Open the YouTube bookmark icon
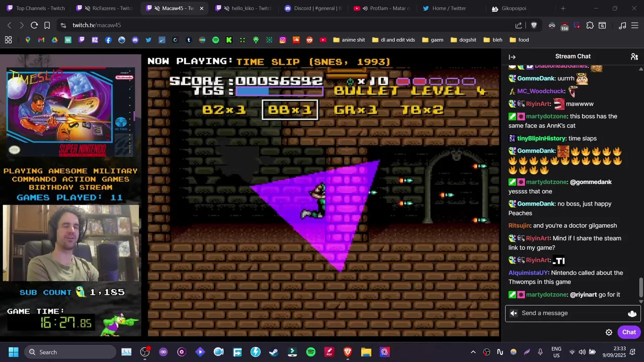Screen dimensions: 644x362 tap(323, 40)
